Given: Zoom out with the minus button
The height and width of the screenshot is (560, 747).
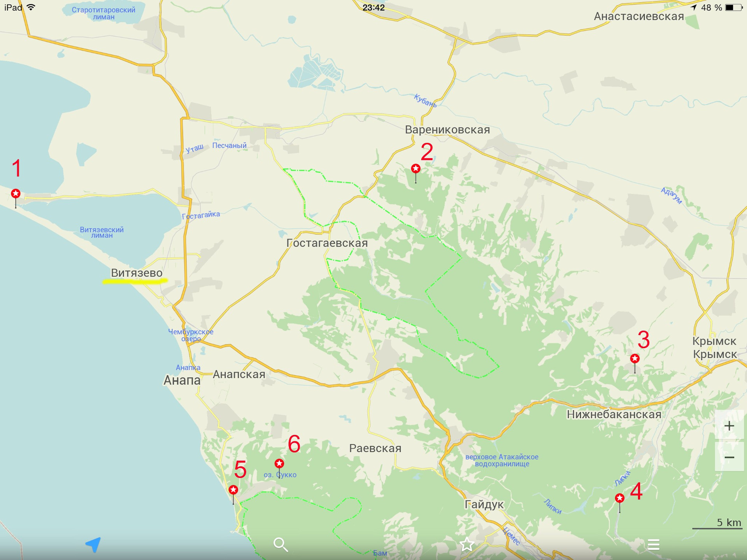Looking at the screenshot, I should [x=729, y=457].
